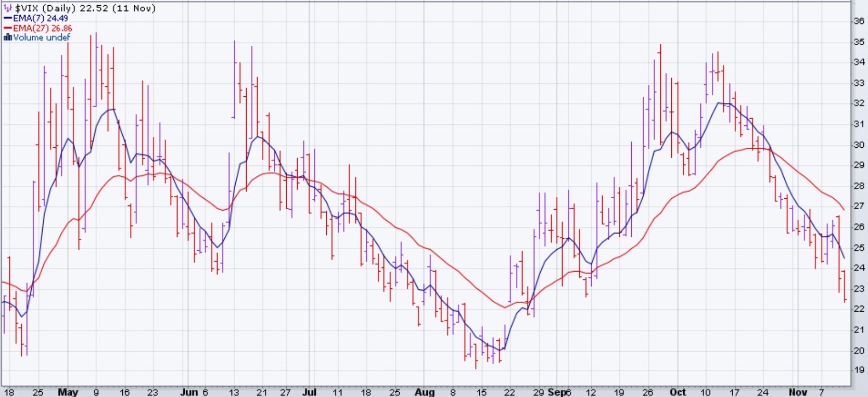The height and width of the screenshot is (397, 868).
Task: Click the 36 value on the price axis
Action: pos(859,21)
